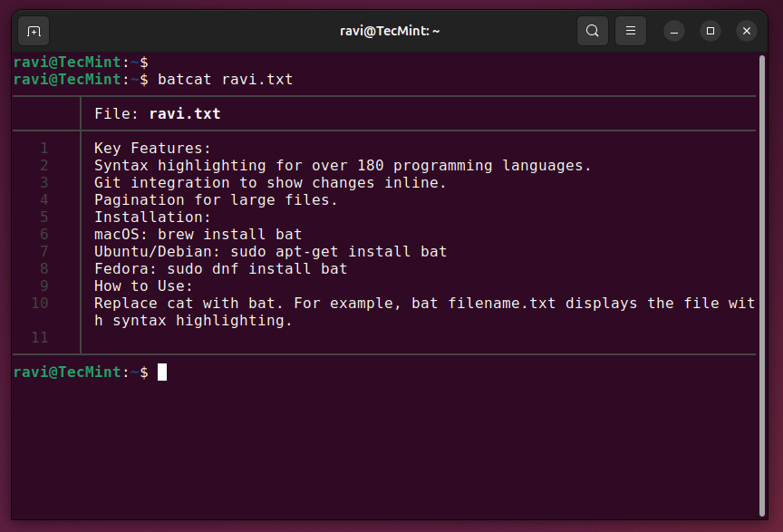Click the window title ravi@TecMint: ~
The height and width of the screenshot is (532, 783).
pos(390,31)
